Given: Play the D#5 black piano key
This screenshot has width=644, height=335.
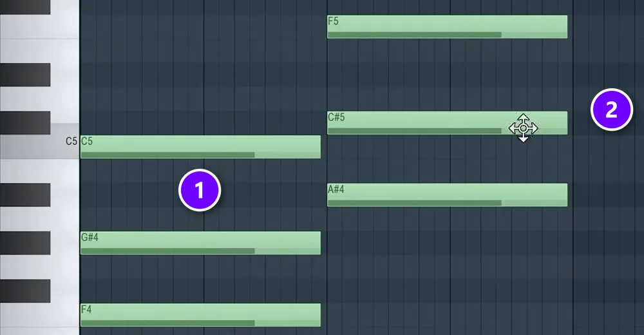Looking at the screenshot, I should click(x=25, y=75).
